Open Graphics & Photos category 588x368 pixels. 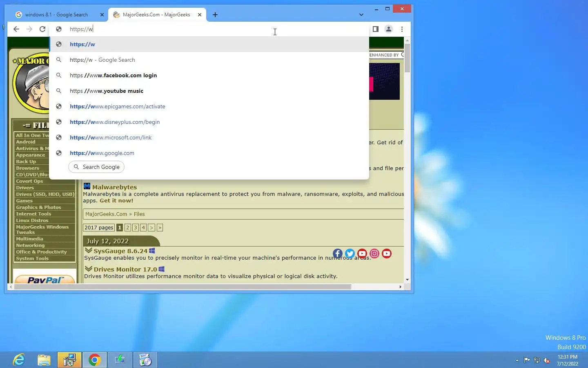pos(38,207)
